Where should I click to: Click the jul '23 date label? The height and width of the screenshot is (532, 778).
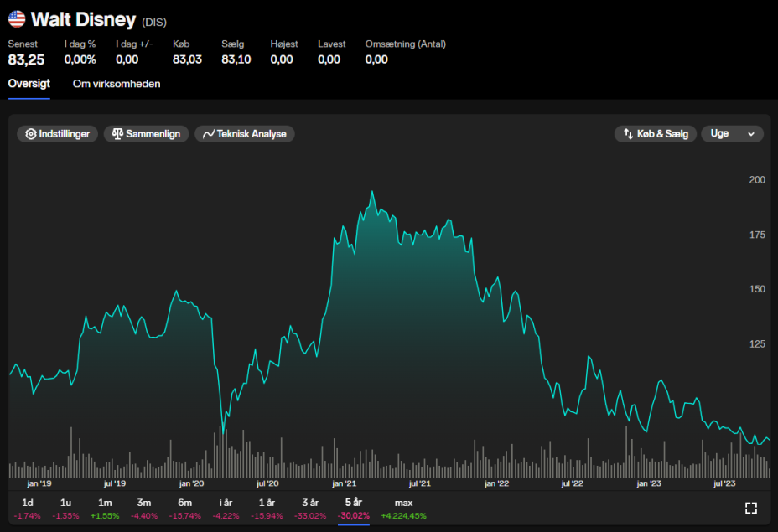pos(724,483)
